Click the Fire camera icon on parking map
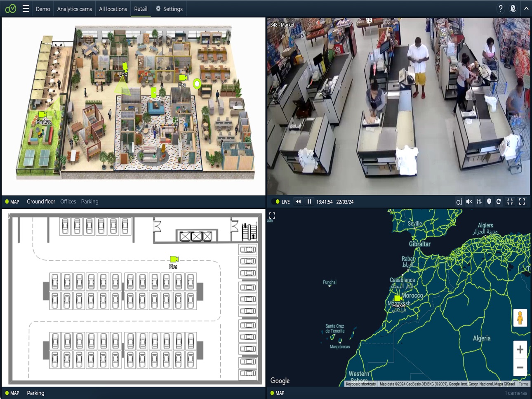Viewport: 532px width, 399px height. coord(174,259)
